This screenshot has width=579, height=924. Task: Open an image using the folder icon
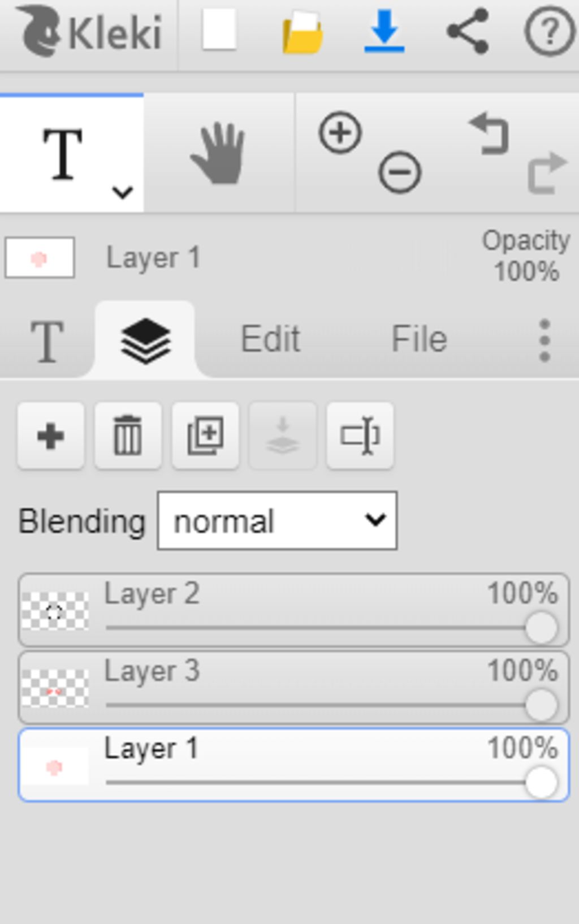303,32
